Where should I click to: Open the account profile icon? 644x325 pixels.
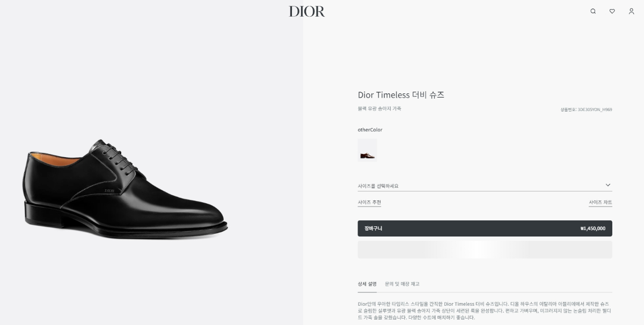point(631,11)
